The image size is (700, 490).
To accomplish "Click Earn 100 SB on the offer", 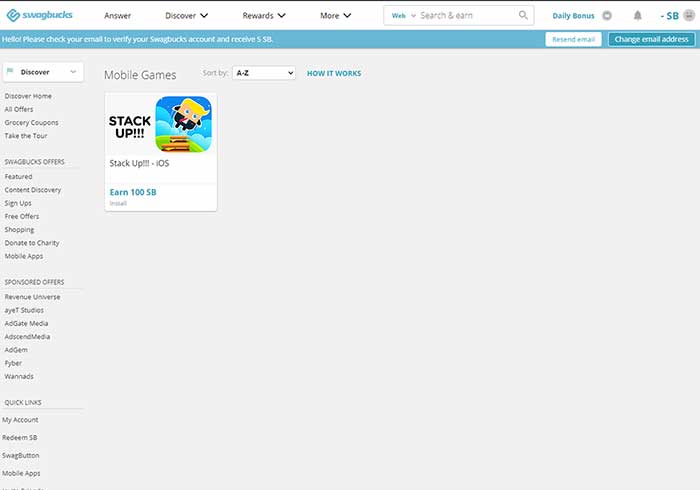I will 133,192.
